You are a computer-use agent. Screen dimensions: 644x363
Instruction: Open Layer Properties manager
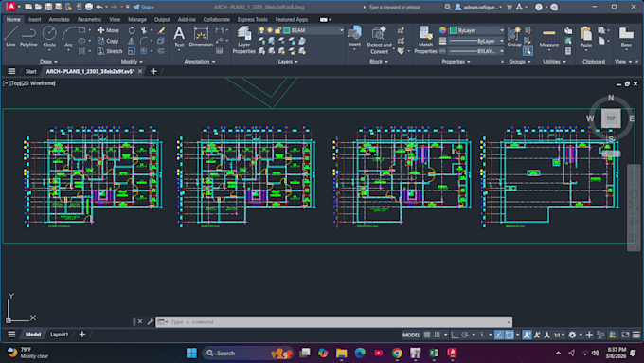tap(244, 40)
